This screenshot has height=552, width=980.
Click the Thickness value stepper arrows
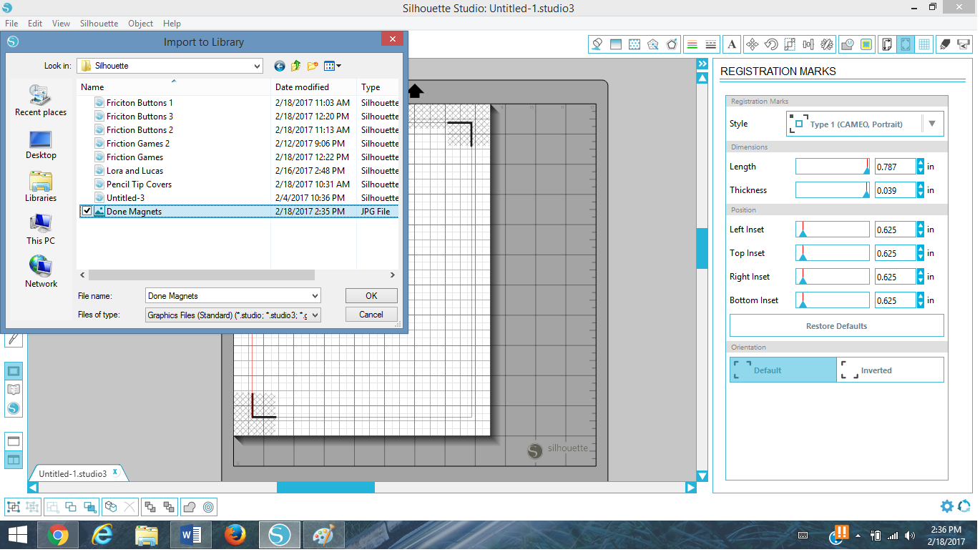pos(921,190)
